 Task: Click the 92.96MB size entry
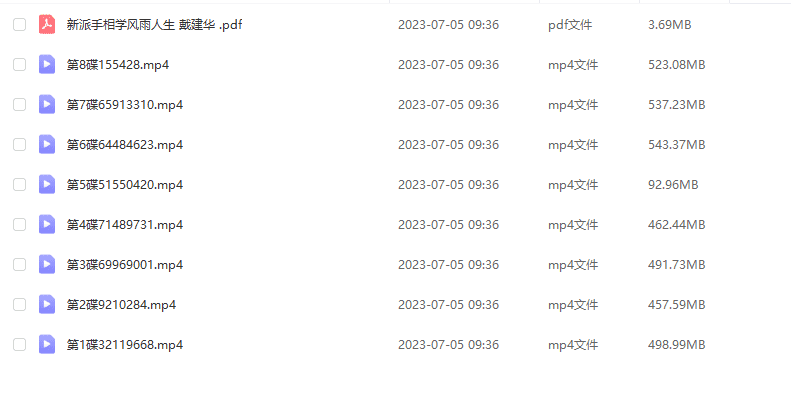(x=673, y=185)
